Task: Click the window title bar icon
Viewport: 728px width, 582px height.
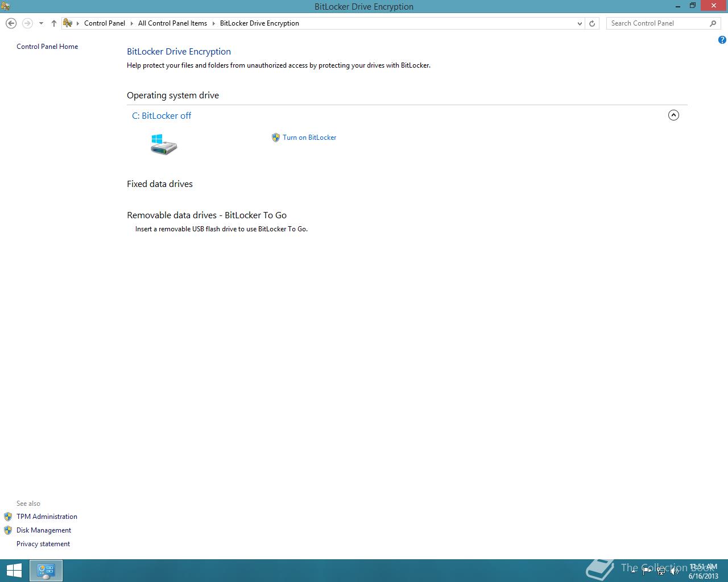Action: [5, 6]
